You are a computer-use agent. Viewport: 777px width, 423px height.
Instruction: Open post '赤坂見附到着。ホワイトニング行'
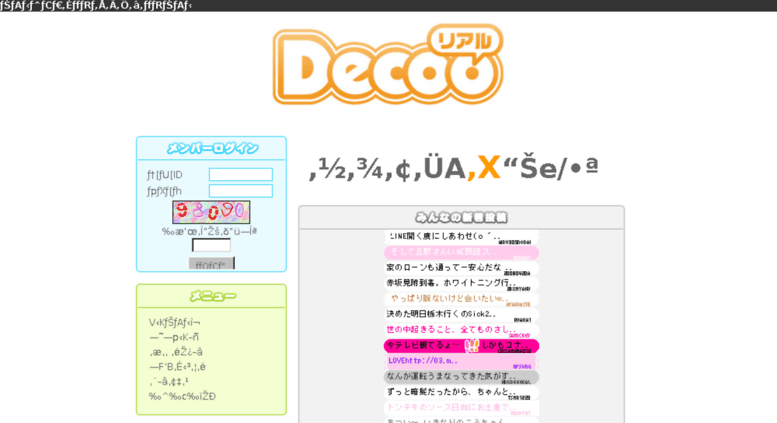[x=461, y=284]
